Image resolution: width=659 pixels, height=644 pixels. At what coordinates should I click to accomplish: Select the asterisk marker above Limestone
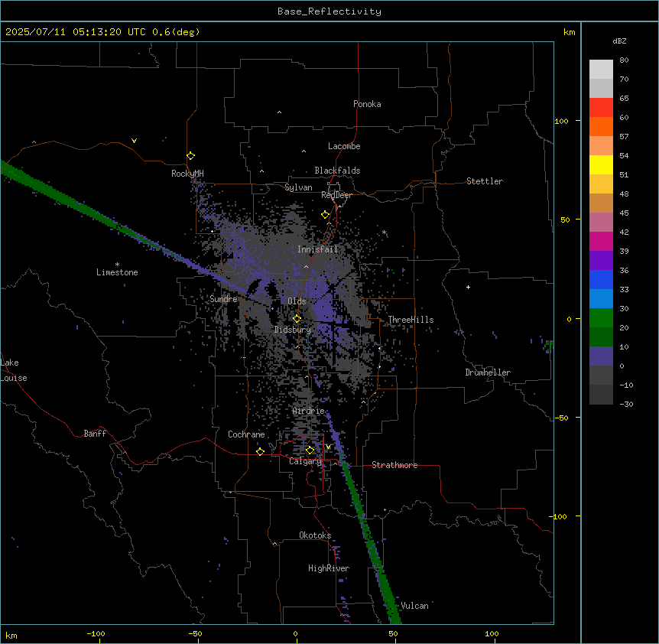tap(117, 265)
